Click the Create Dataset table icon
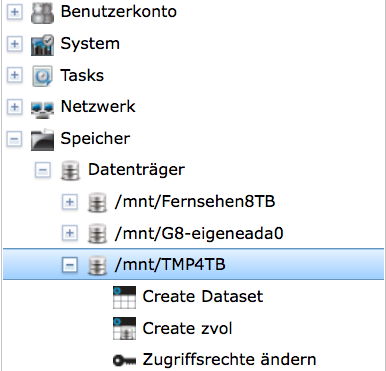Viewport: 386px width, 371px height. point(124,297)
